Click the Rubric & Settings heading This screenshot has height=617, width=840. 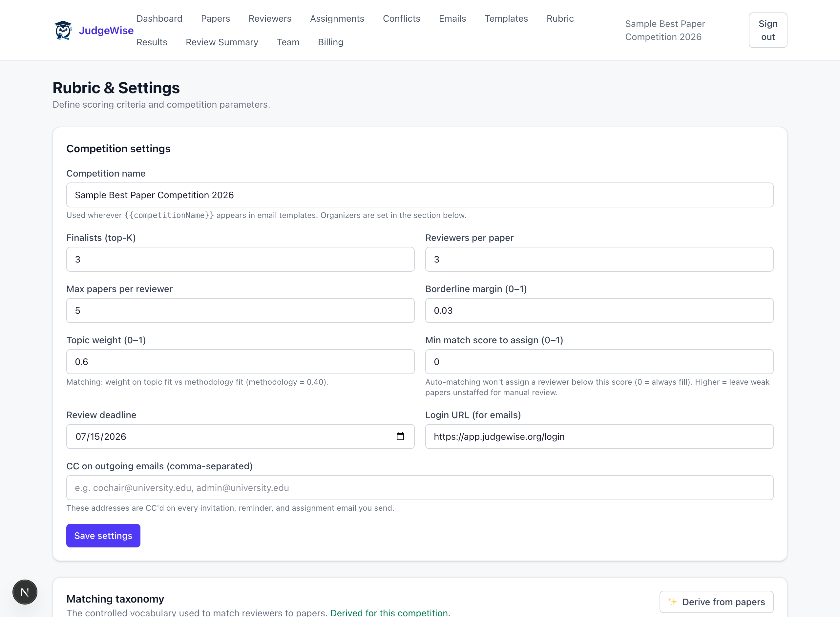(x=116, y=88)
